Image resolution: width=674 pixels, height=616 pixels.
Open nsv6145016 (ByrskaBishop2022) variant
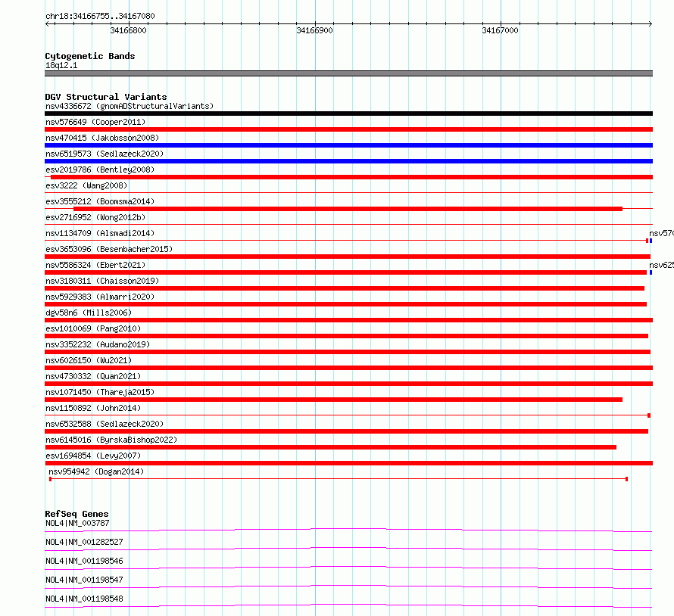click(x=111, y=440)
